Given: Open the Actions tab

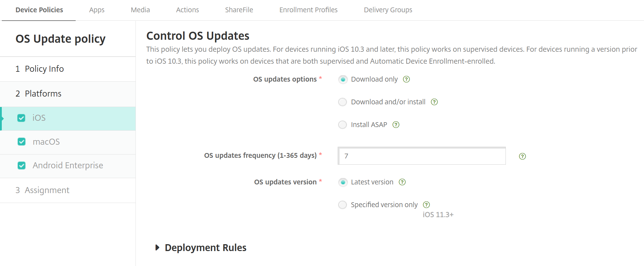Looking at the screenshot, I should pos(187,10).
